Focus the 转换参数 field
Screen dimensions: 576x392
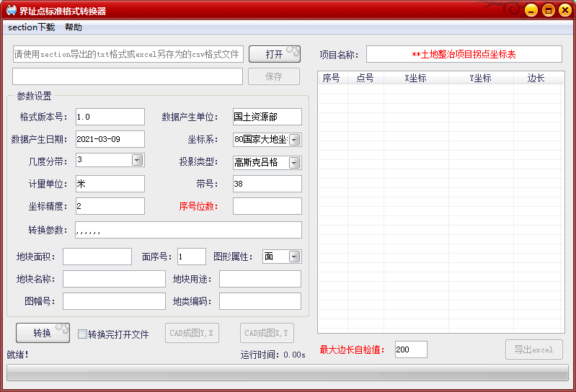point(188,230)
